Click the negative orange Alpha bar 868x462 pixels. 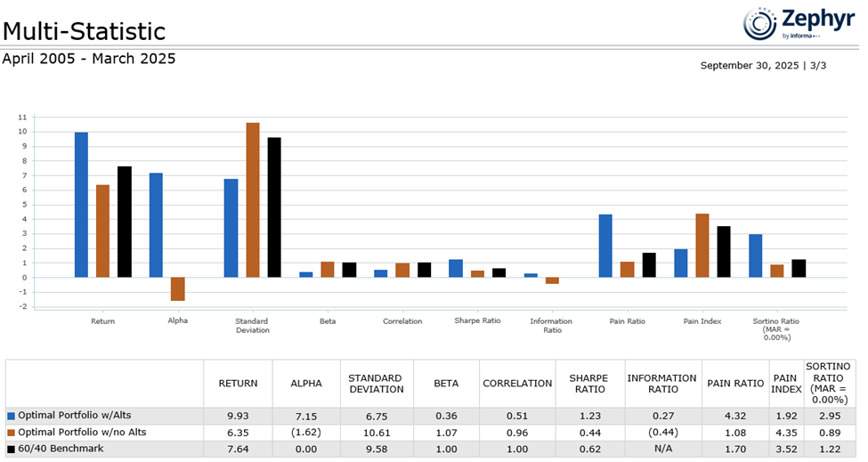point(178,288)
